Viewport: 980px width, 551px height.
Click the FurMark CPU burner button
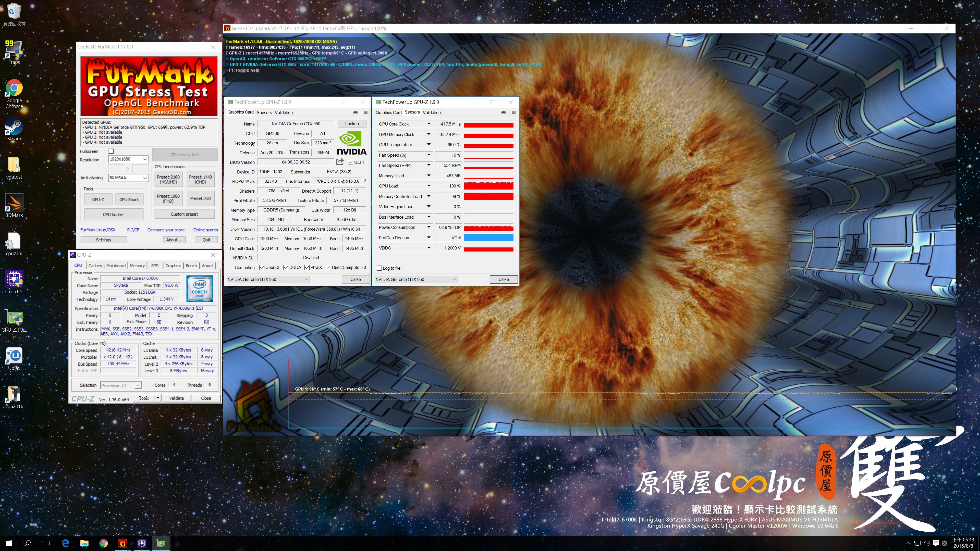(113, 215)
